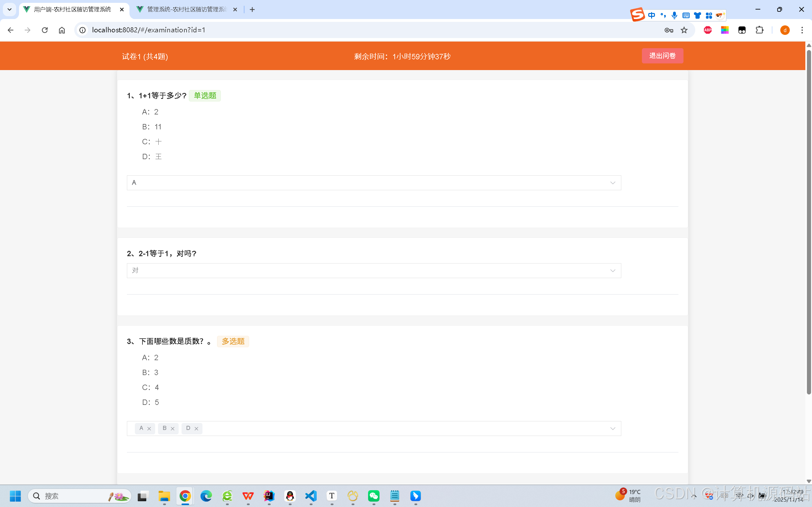Remove tag B from question 3 answer
Screen dimensions: 812x507
pos(173,429)
